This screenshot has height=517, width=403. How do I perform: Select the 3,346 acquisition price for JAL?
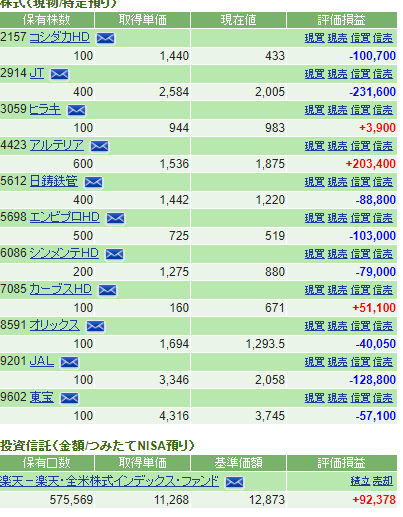[x=174, y=380]
